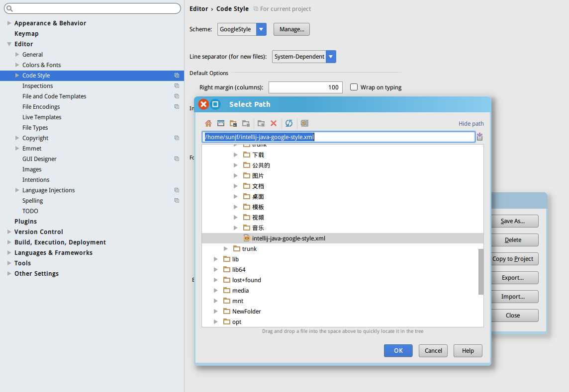Click the blue square button in Select Path title bar

point(215,104)
